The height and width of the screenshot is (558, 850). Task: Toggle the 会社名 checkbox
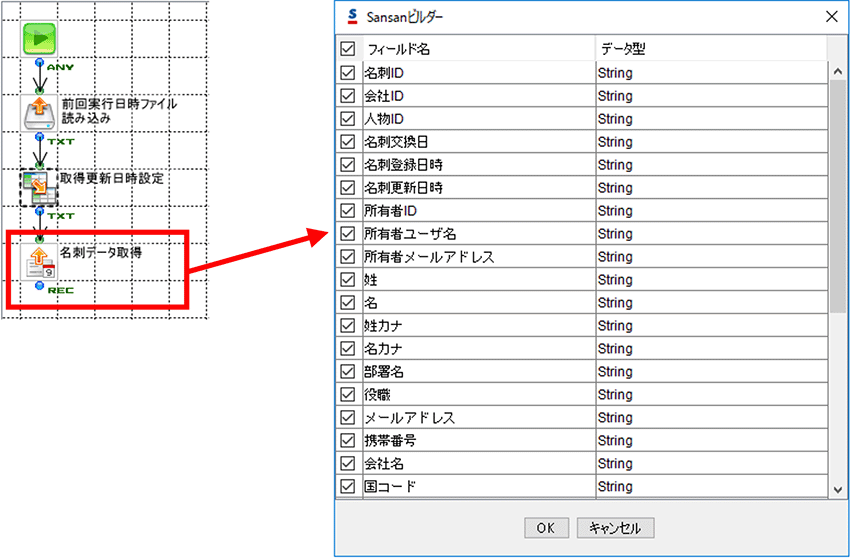point(347,464)
